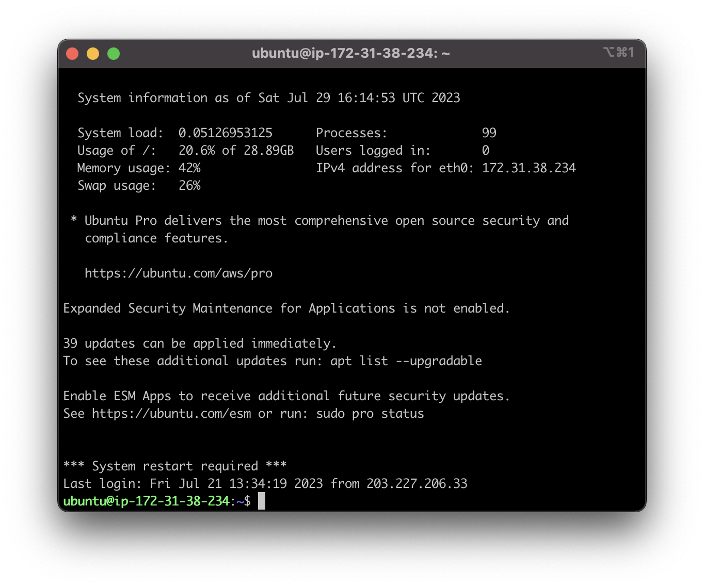The height and width of the screenshot is (588, 704).
Task: Click '*** System restart required ***' notice
Action: point(175,466)
